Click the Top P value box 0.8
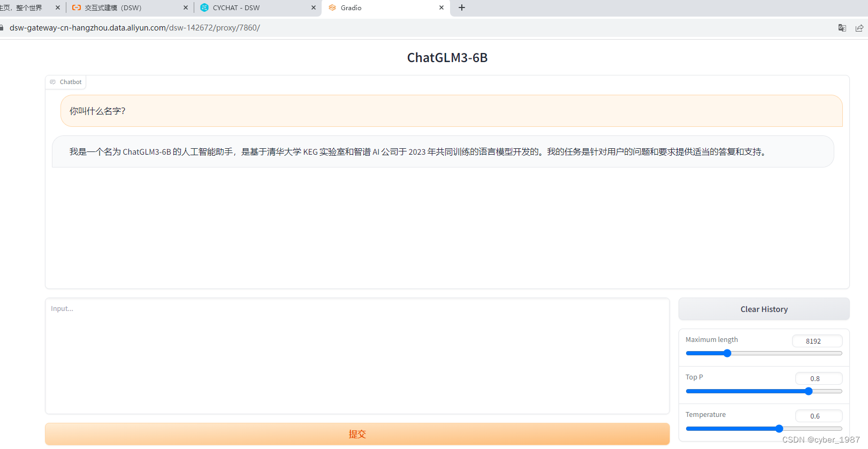868x449 pixels. point(819,378)
